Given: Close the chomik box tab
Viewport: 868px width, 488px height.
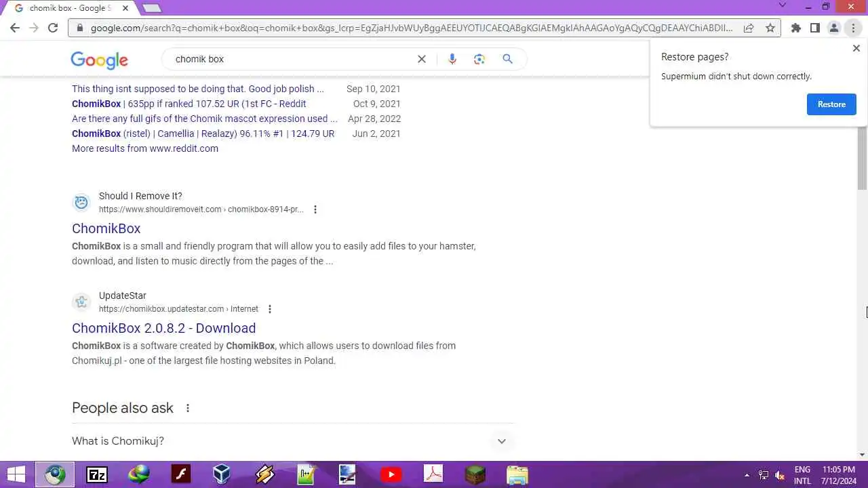Looking at the screenshot, I should [125, 8].
